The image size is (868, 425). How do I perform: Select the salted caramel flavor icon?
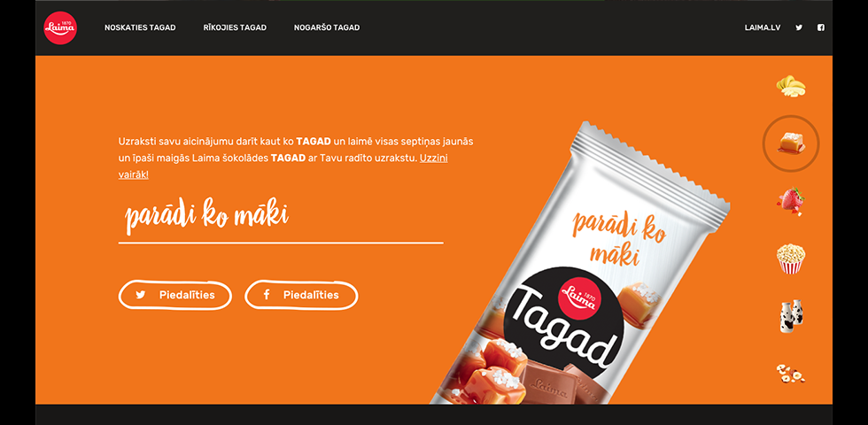coord(791,143)
